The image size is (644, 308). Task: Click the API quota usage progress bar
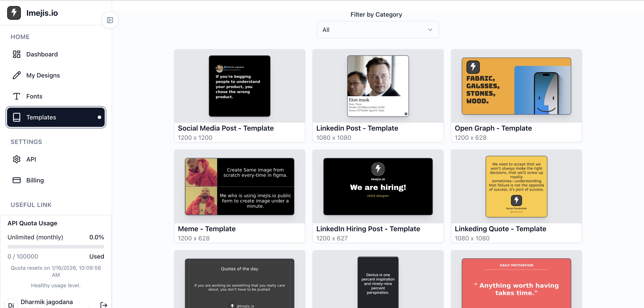[55, 247]
